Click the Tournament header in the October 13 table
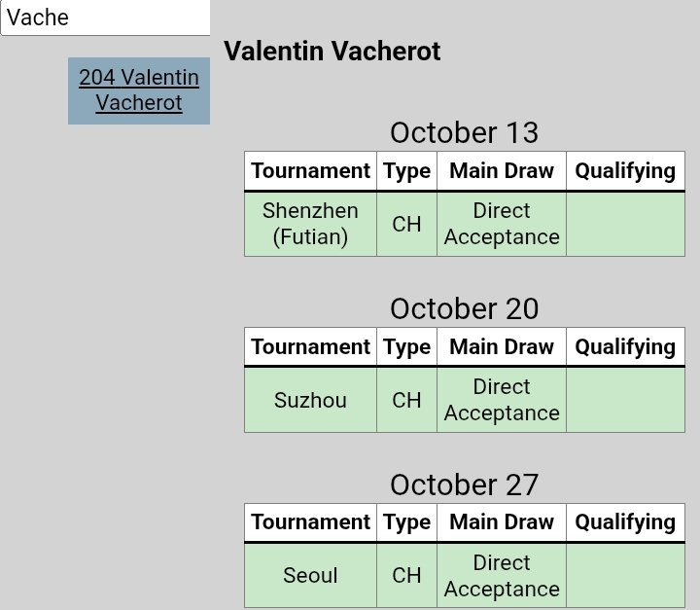The width and height of the screenshot is (700, 610). (x=311, y=170)
